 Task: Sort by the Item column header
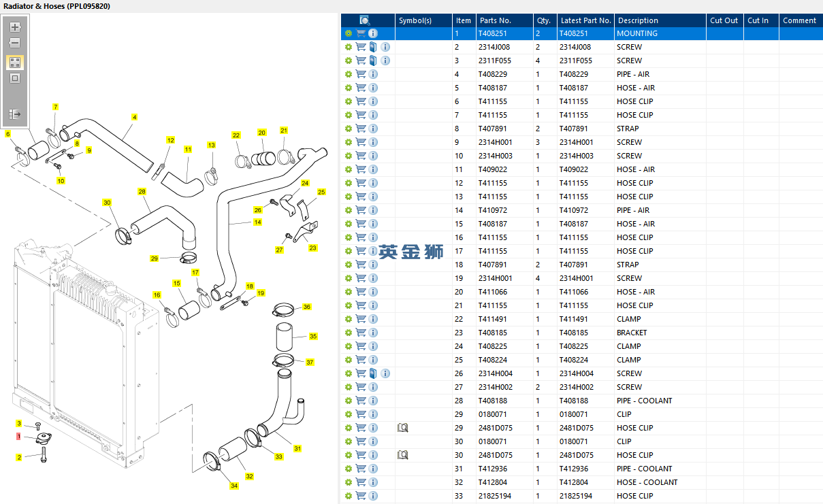pyautogui.click(x=464, y=20)
